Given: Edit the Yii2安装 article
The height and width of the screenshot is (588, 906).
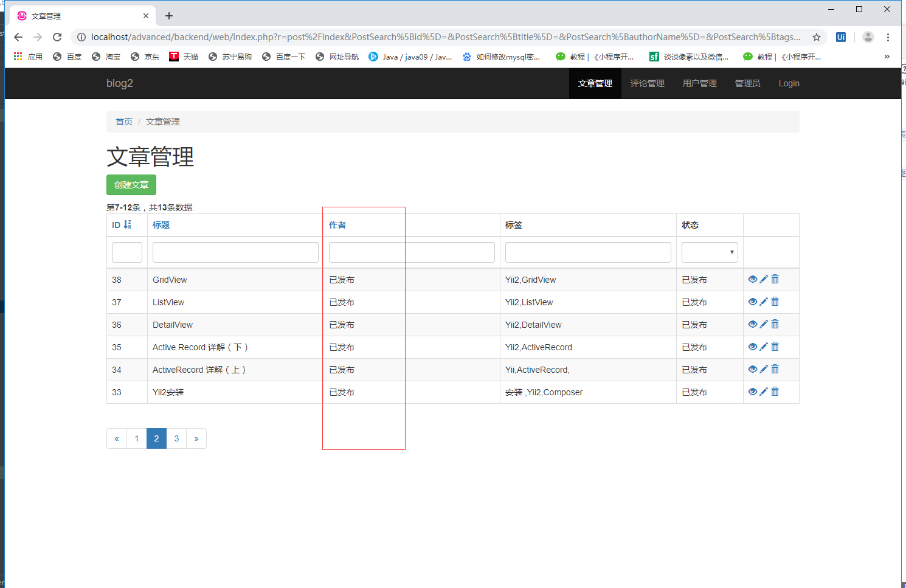Looking at the screenshot, I should click(764, 392).
